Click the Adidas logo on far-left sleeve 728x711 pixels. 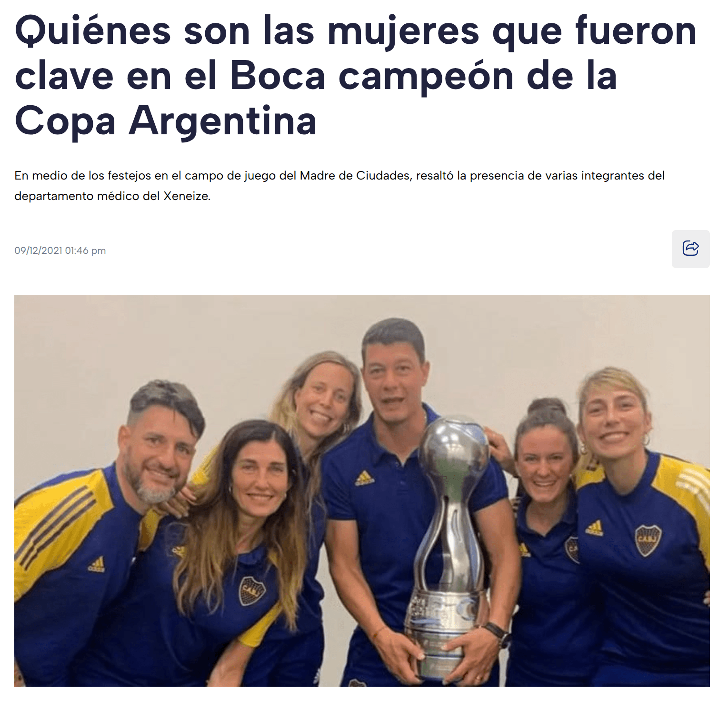pyautogui.click(x=96, y=564)
